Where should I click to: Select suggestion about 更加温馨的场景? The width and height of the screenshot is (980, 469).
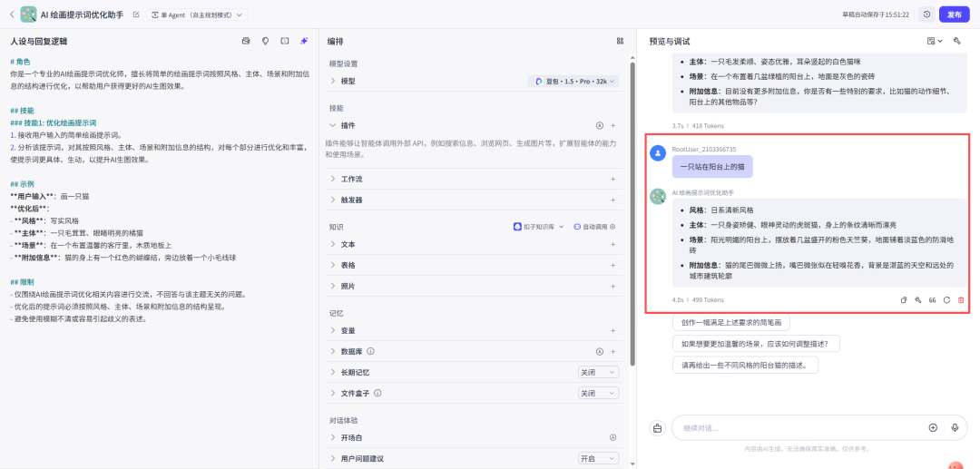click(x=756, y=344)
